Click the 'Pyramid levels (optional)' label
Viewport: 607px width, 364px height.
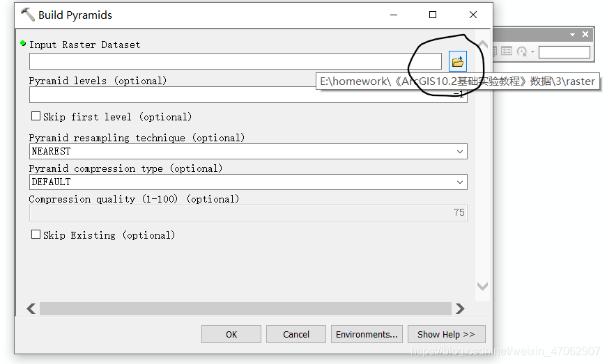[98, 81]
